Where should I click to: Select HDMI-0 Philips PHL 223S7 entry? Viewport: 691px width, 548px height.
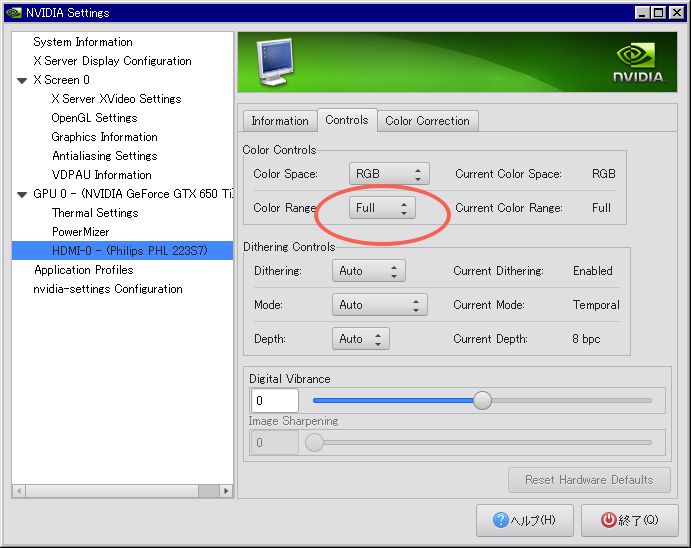(123, 250)
